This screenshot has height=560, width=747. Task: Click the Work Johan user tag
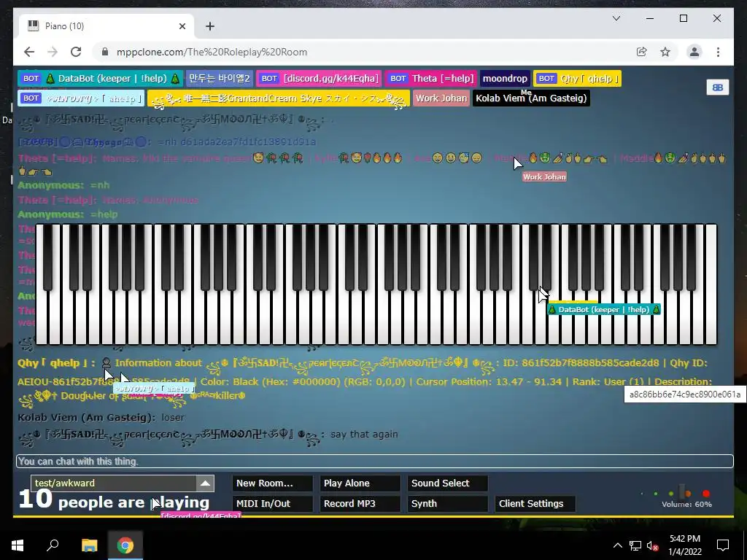pos(441,98)
